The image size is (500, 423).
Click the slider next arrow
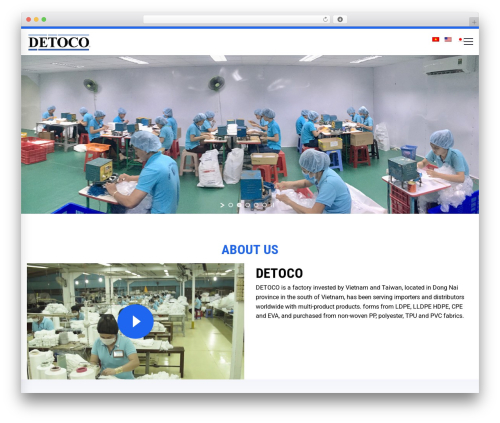pyautogui.click(x=222, y=205)
